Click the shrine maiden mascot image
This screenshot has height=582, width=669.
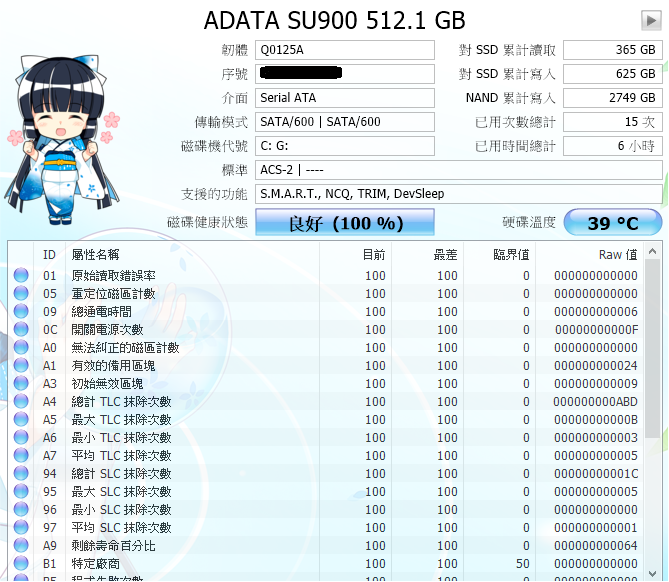point(63,139)
